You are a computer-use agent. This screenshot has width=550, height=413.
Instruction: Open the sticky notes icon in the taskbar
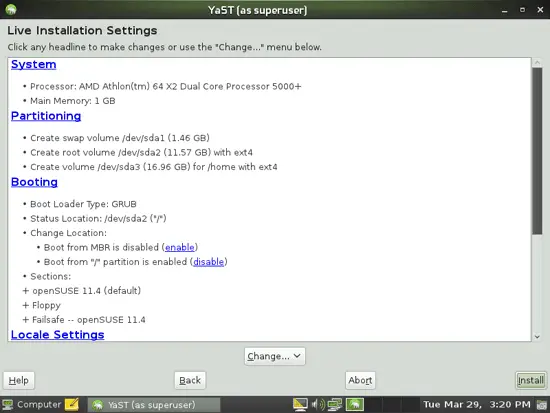point(72,405)
